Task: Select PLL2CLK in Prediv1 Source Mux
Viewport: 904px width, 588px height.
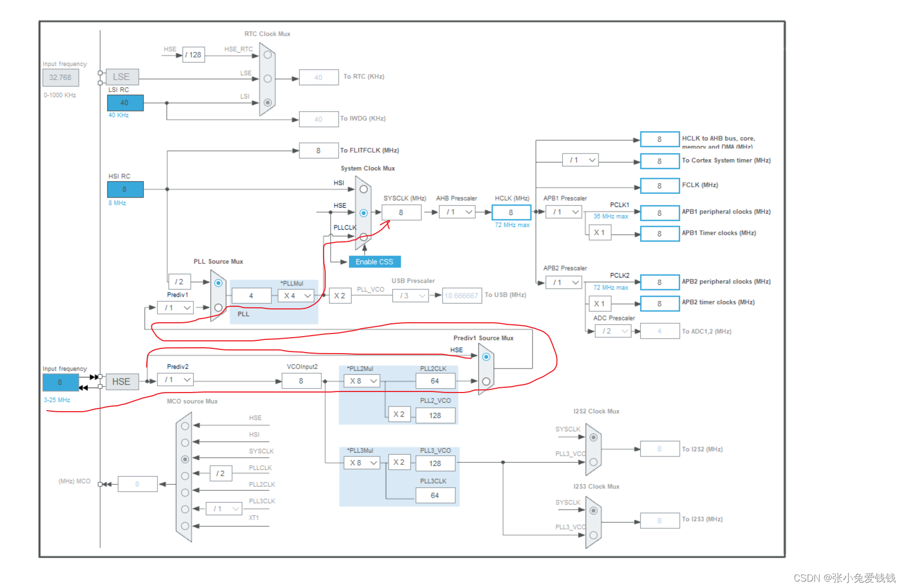Action: click(486, 381)
